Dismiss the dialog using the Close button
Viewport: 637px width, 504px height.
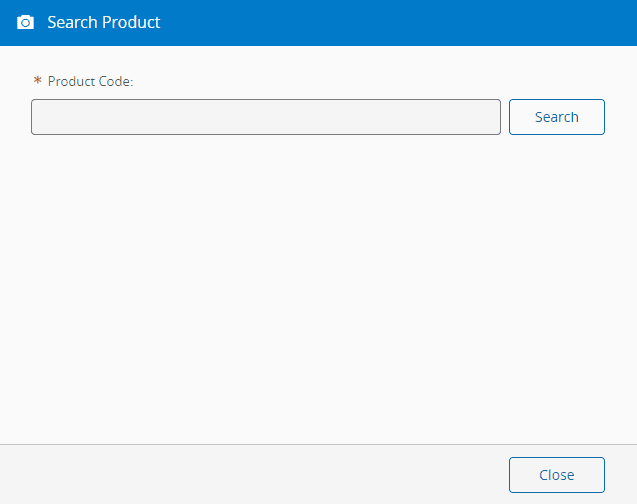pyautogui.click(x=556, y=475)
